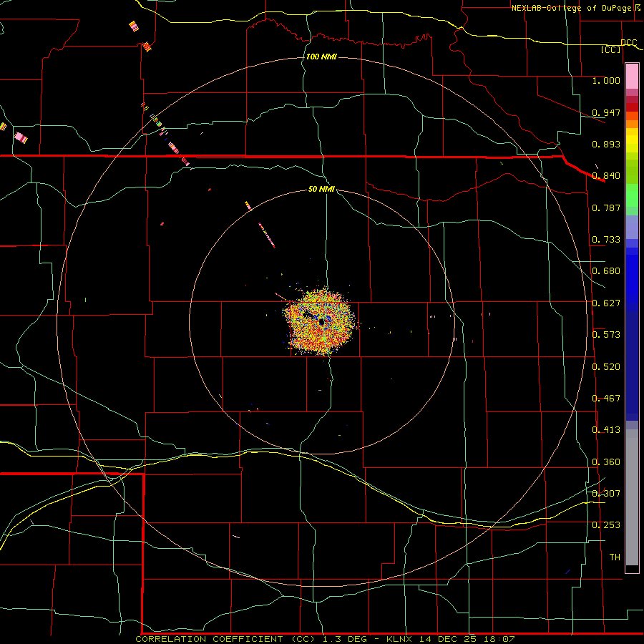Click the 0.627 scale value
The width and height of the screenshot is (644, 644).
pos(606,303)
